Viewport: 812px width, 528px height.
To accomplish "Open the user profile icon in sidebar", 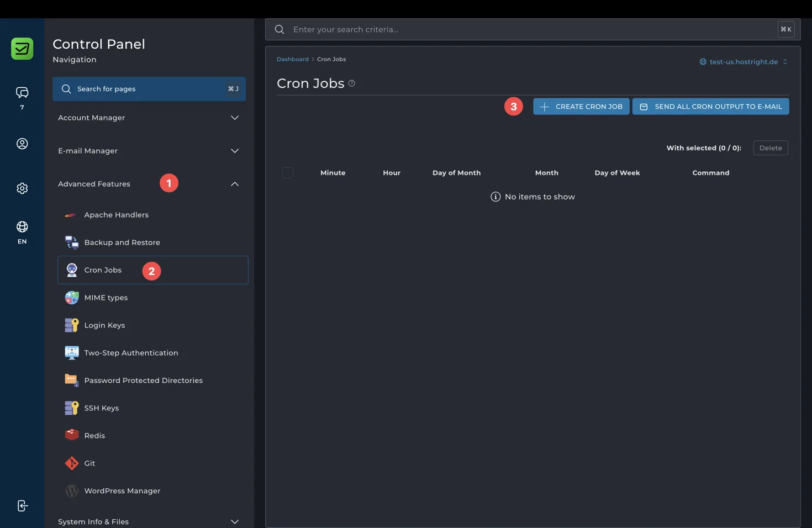I will [x=22, y=144].
